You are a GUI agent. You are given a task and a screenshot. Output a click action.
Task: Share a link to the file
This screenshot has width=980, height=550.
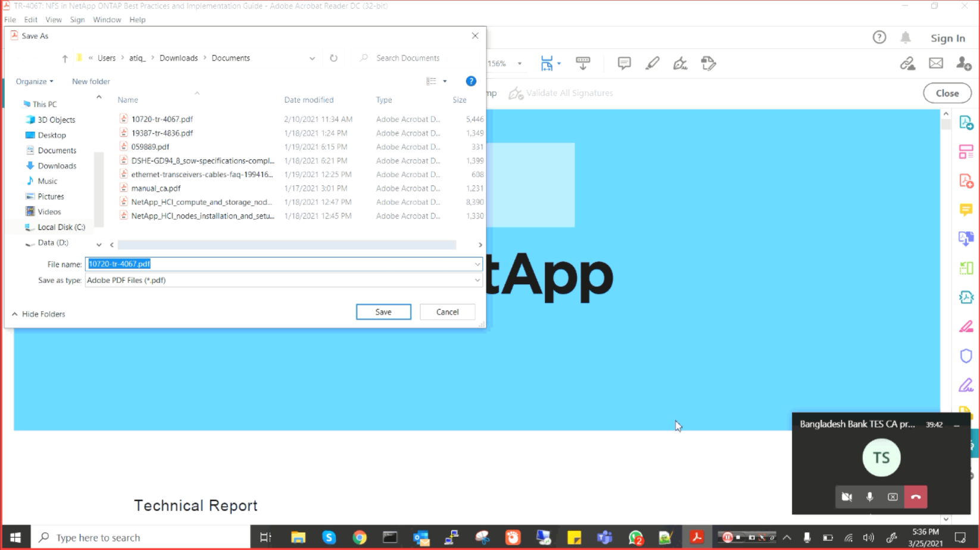tap(907, 63)
